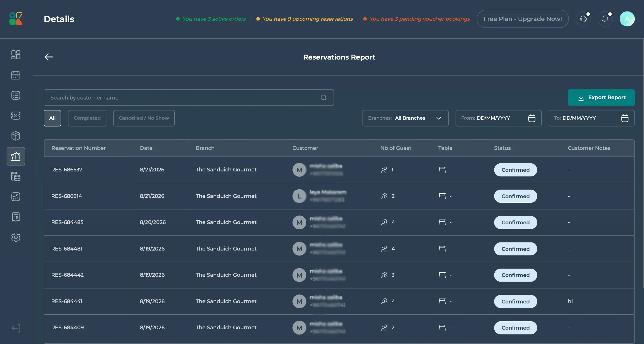Click Free Plan - Upgrade Now button
Image resolution: width=644 pixels, height=344 pixels.
[x=522, y=19]
